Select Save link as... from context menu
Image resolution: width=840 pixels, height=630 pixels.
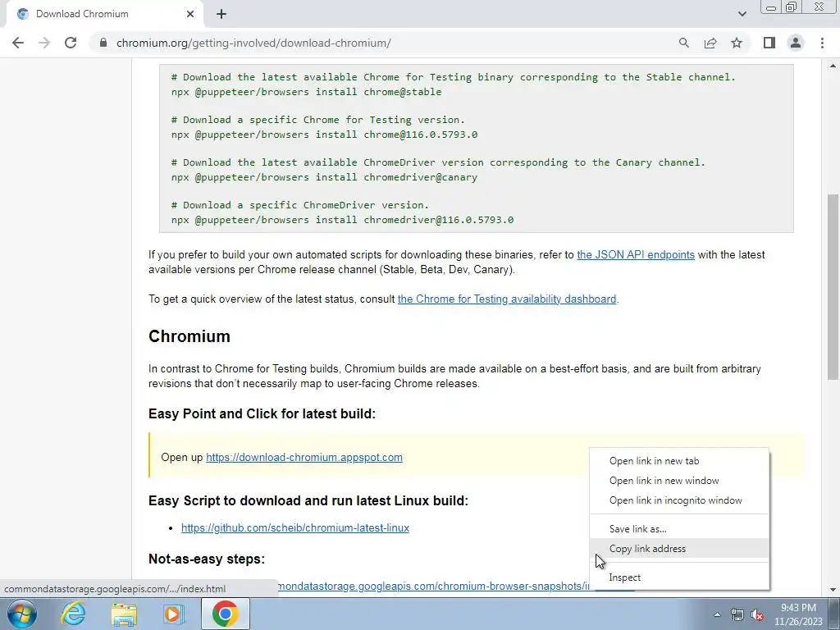coord(679,529)
